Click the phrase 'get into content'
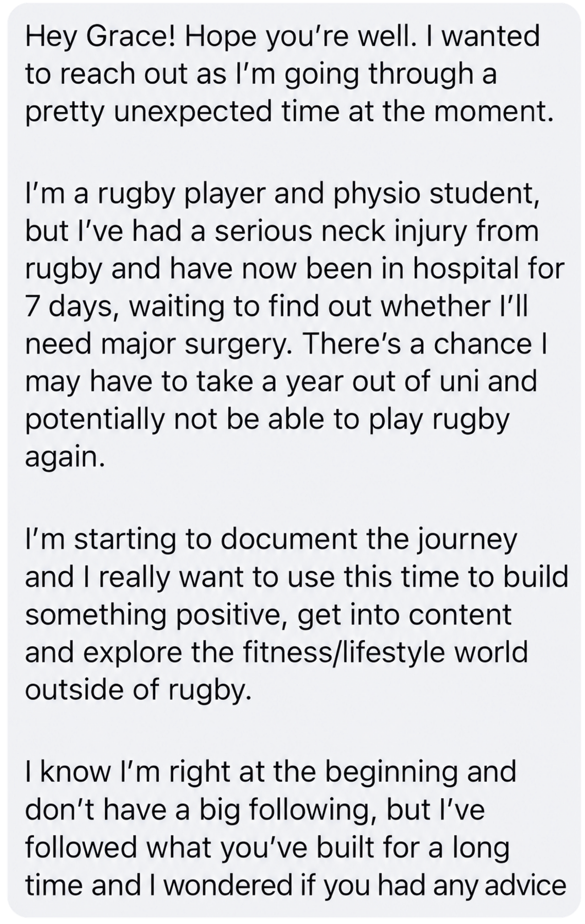The height and width of the screenshot is (924, 585). [x=405, y=615]
